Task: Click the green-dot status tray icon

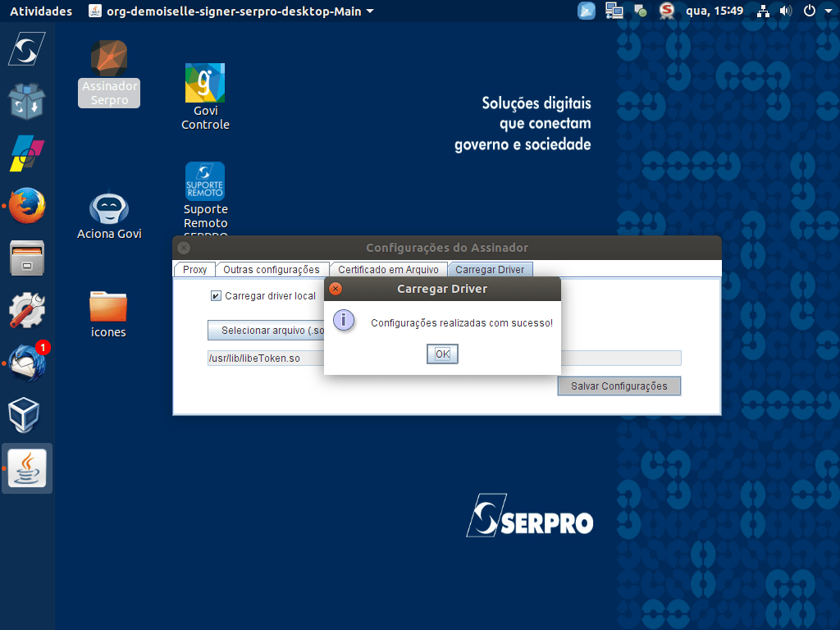Action: [x=640, y=11]
